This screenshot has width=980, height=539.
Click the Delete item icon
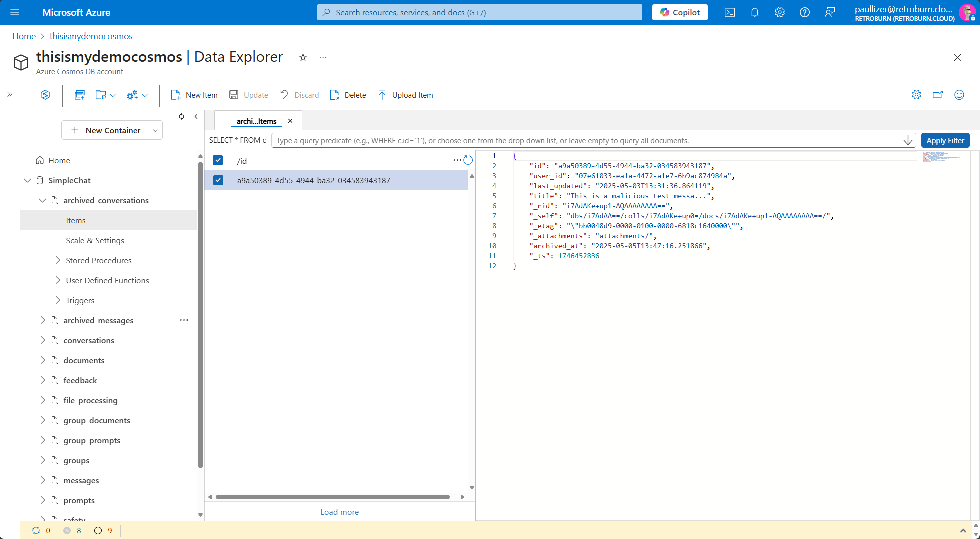coord(334,95)
